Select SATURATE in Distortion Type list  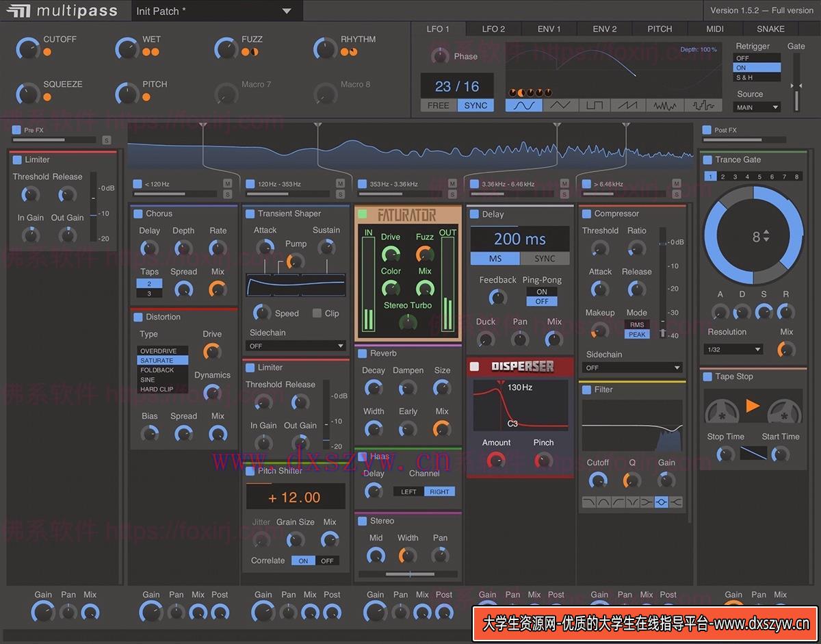[x=163, y=360]
